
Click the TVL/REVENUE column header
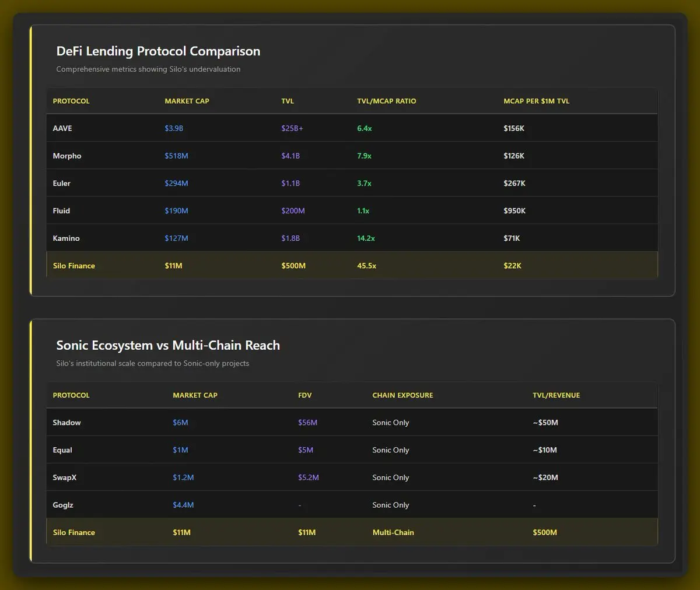coord(556,395)
